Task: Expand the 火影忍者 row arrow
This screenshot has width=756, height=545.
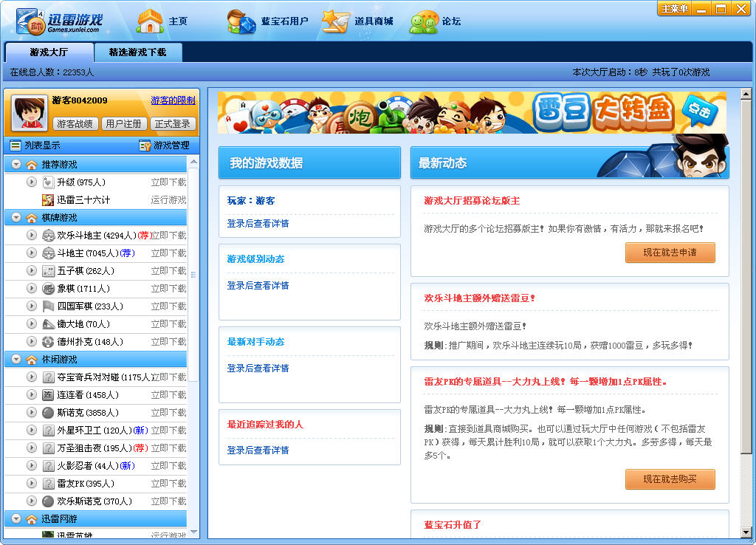Action: coord(32,465)
